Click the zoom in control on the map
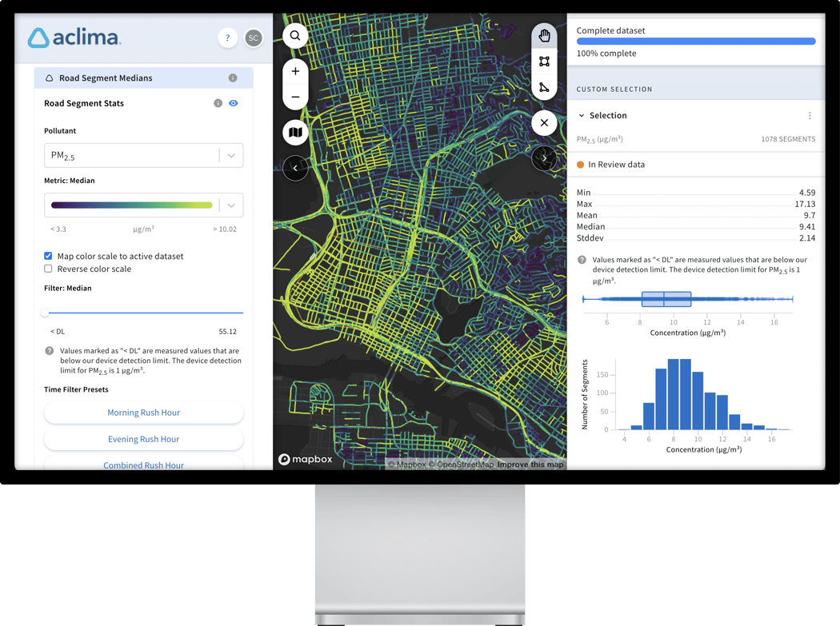 point(295,70)
